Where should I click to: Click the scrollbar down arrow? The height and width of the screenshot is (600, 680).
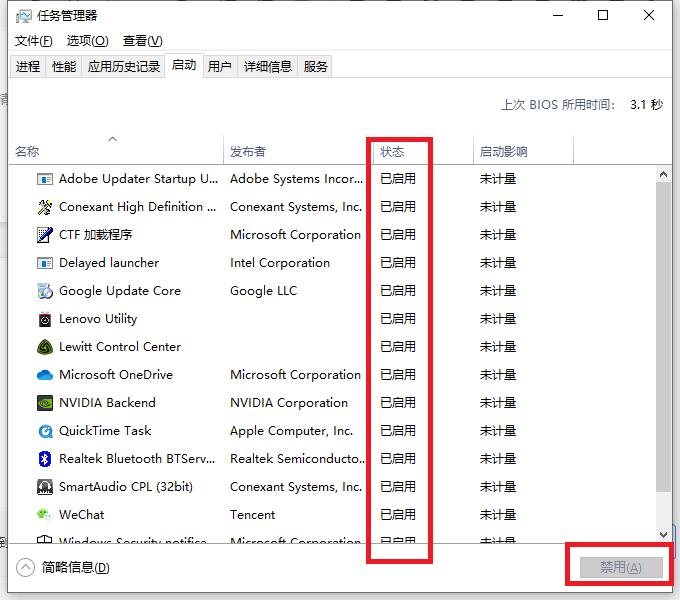pyautogui.click(x=663, y=535)
